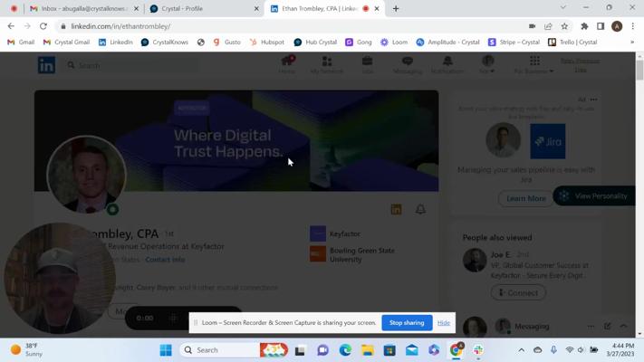Image resolution: width=644 pixels, height=362 pixels.
Task: Expand the Messaging panel chevron
Action: [623, 326]
